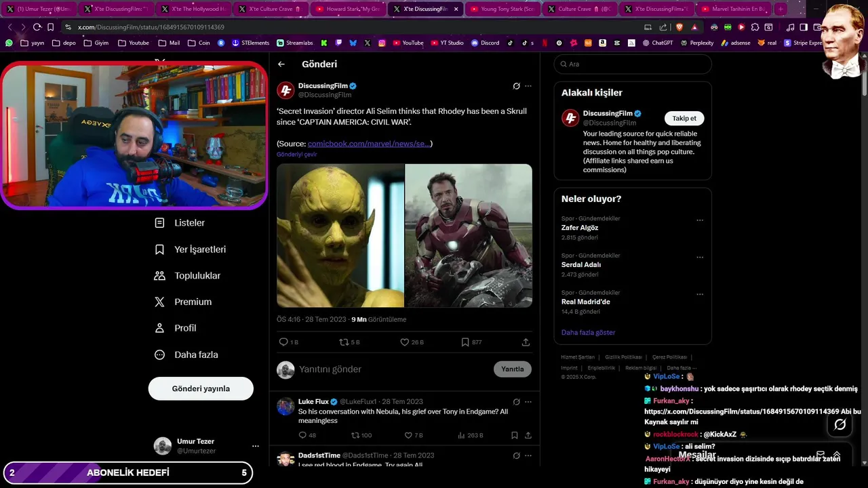This screenshot has height=488, width=868.
Task: Click Gönderi yayınla button
Action: pos(201,388)
